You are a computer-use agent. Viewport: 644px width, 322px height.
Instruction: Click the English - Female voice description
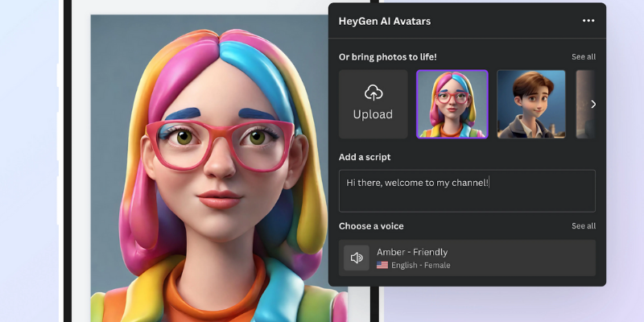click(420, 265)
